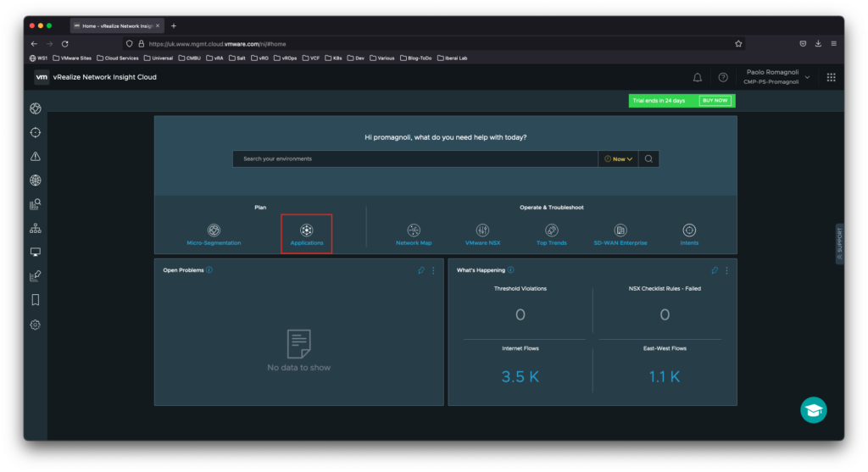Open the vROps bookmark folder
The image size is (868, 472).
[x=285, y=58]
